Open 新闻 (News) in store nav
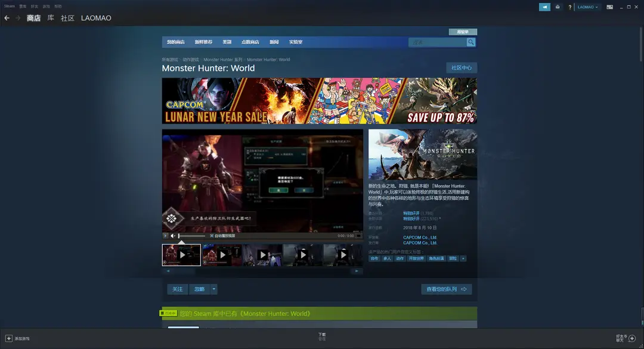The image size is (644, 349). [274, 42]
